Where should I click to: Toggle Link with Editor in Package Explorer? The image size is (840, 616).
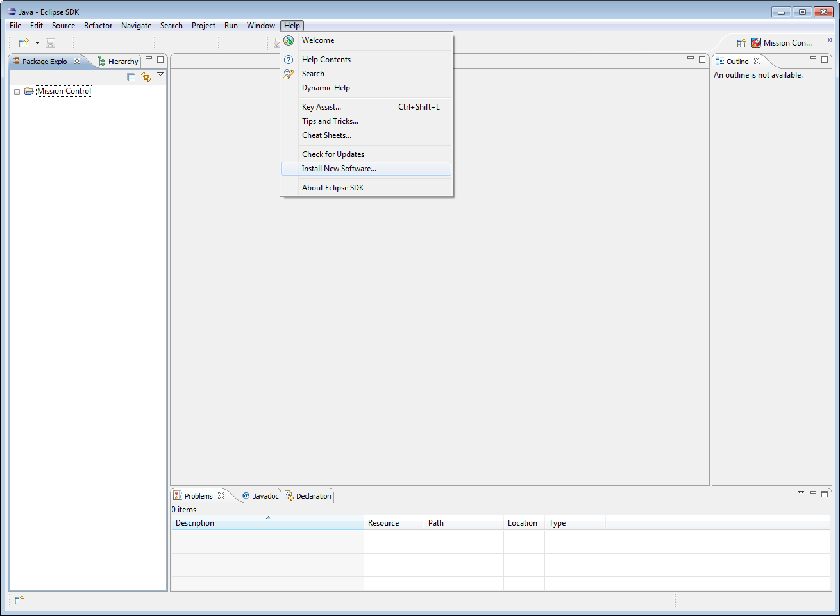coord(146,77)
